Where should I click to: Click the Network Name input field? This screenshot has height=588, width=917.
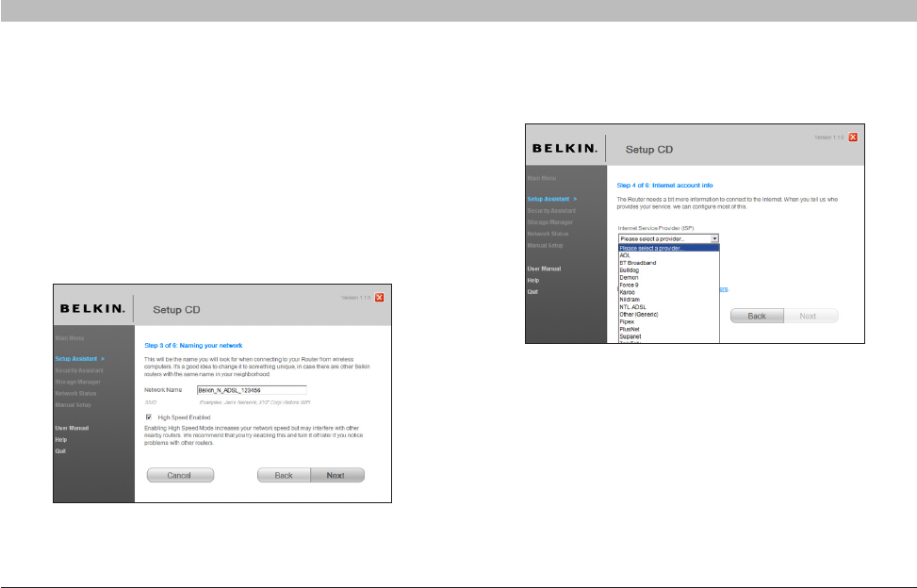click(x=252, y=390)
